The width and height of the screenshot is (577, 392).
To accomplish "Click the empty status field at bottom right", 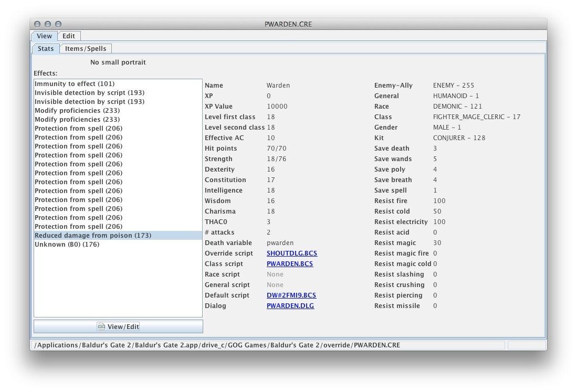I will (526, 345).
